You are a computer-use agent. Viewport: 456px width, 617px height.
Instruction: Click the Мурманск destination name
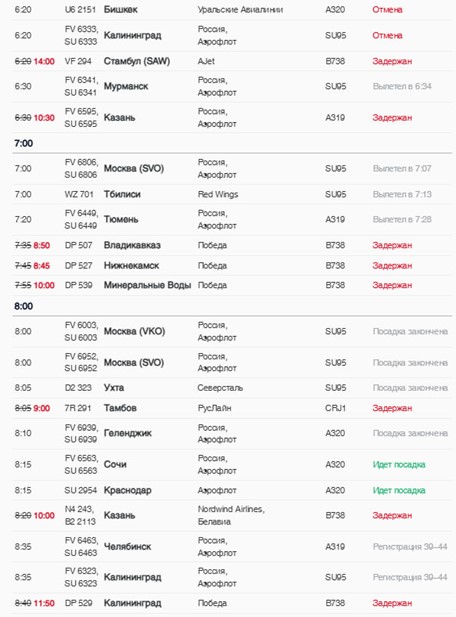(x=126, y=86)
